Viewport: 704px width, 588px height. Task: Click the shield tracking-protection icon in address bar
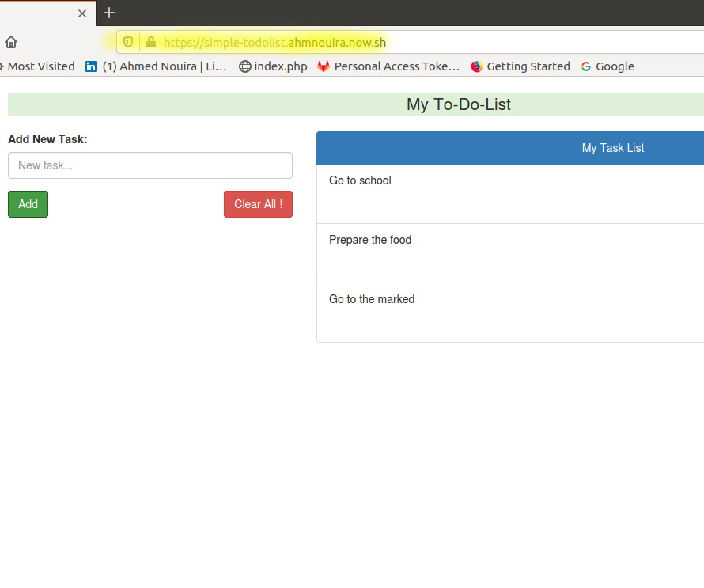pyautogui.click(x=127, y=41)
